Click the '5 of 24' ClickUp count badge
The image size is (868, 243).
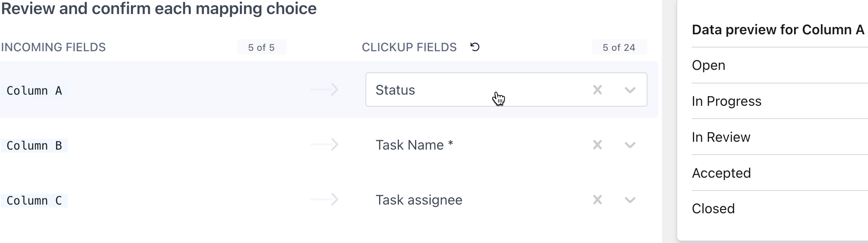pos(619,48)
